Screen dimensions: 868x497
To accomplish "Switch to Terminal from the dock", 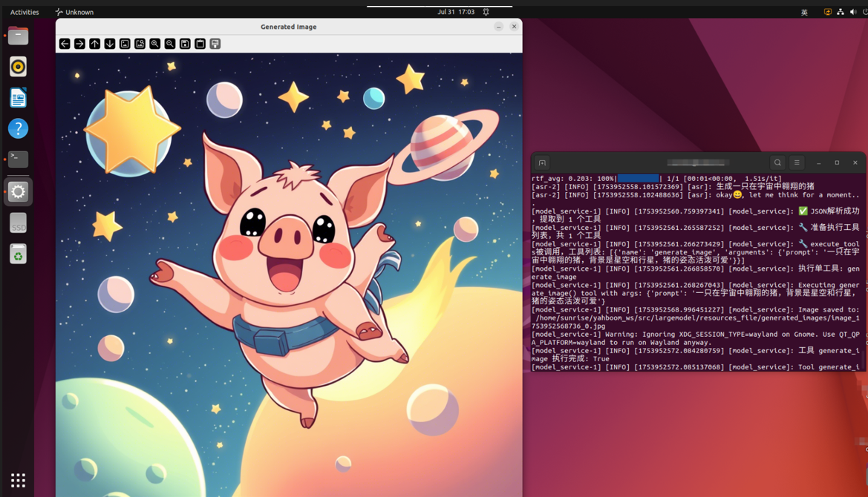I will tap(19, 159).
